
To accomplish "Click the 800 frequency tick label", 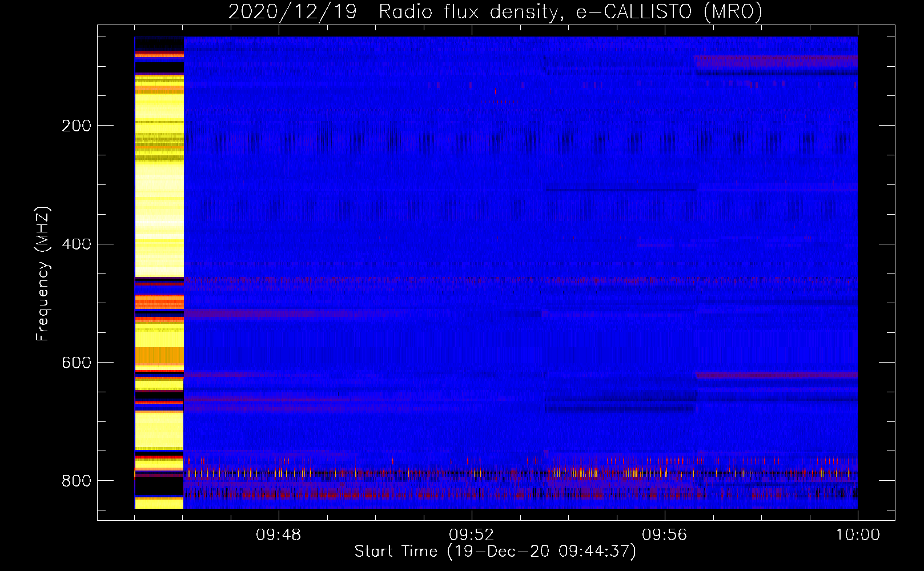I will coord(77,481).
